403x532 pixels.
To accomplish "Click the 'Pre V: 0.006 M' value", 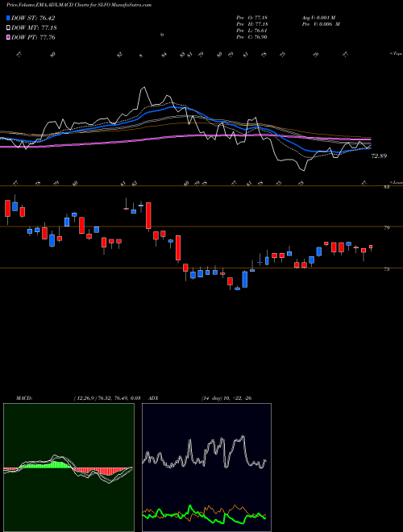I will coord(321,24).
